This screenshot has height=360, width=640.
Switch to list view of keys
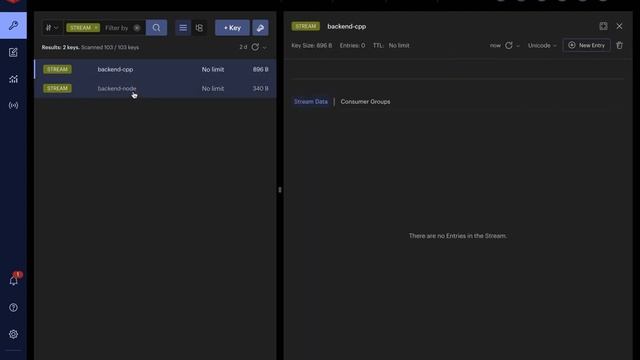click(x=183, y=28)
